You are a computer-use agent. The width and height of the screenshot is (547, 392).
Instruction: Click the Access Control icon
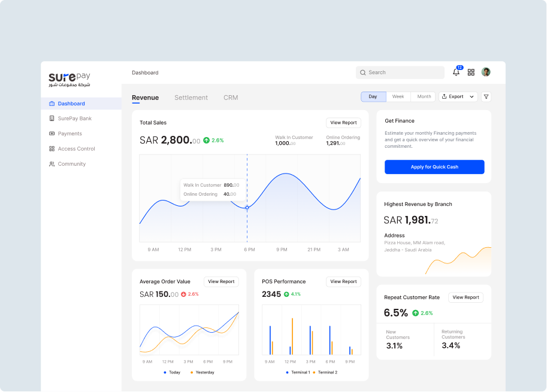pos(52,149)
